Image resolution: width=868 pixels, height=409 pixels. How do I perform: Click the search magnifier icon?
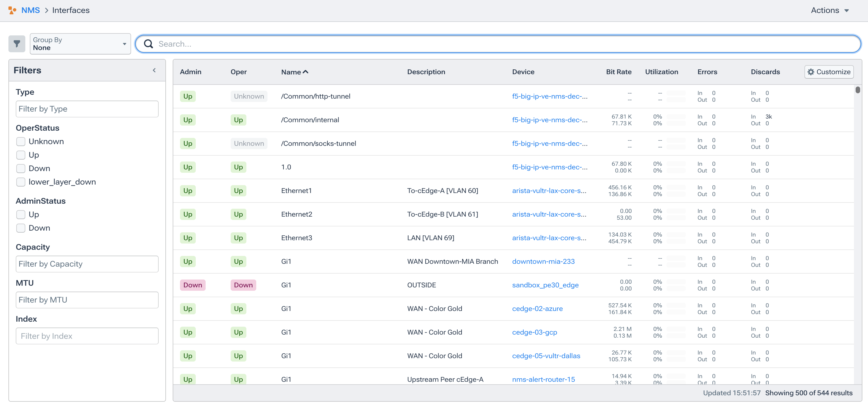pyautogui.click(x=148, y=44)
